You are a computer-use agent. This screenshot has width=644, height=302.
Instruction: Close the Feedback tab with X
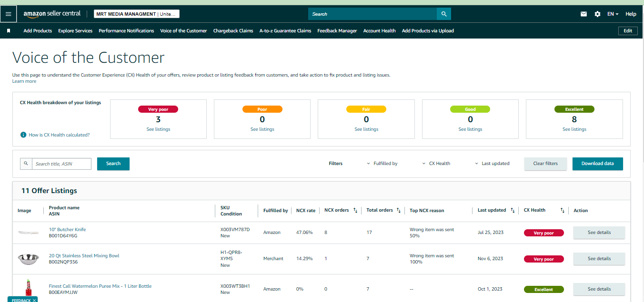[x=34, y=300]
